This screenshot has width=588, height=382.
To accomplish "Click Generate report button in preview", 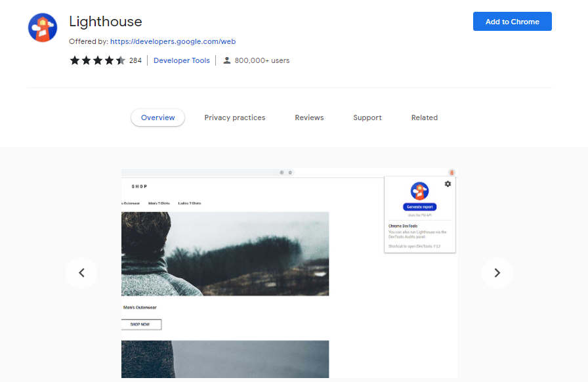I will 419,207.
